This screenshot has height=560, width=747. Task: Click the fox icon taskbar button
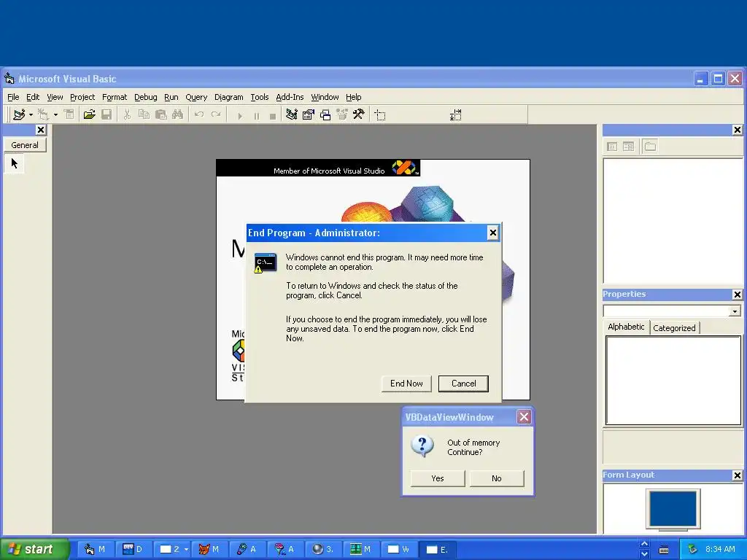coord(209,550)
